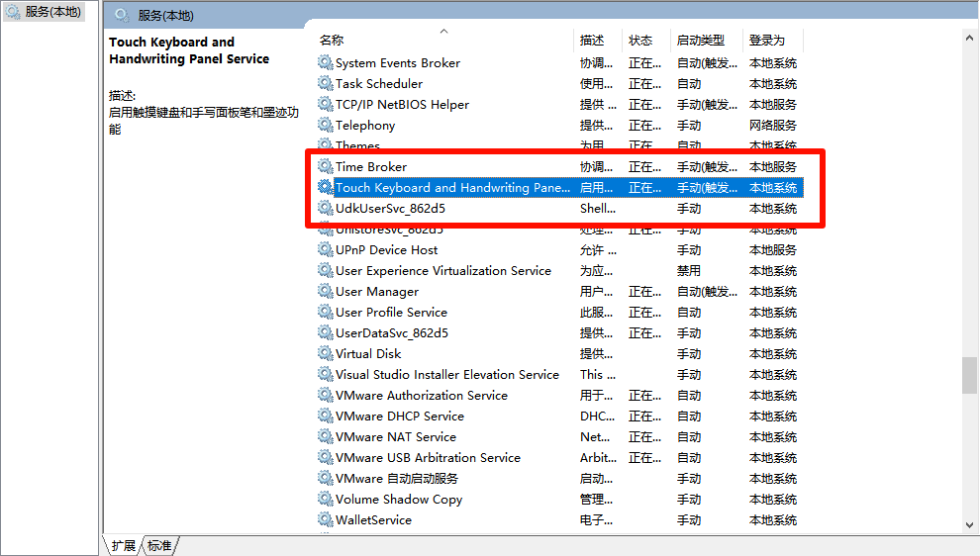The image size is (980, 556).
Task: Click the User Manager gear icon
Action: (326, 292)
